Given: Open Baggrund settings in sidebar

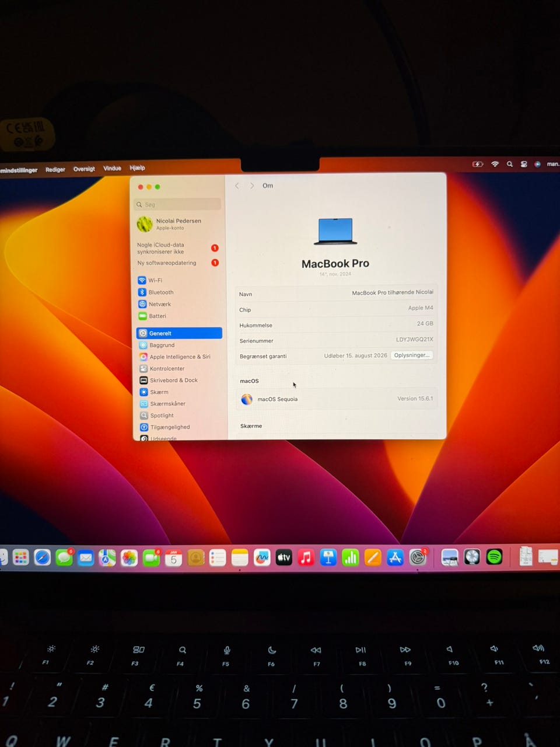Looking at the screenshot, I should click(179, 345).
